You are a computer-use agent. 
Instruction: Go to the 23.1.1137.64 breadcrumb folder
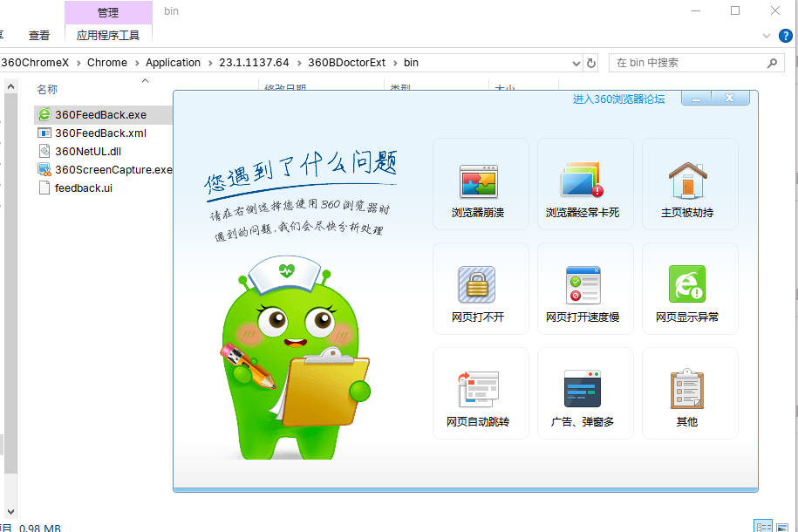[x=254, y=63]
